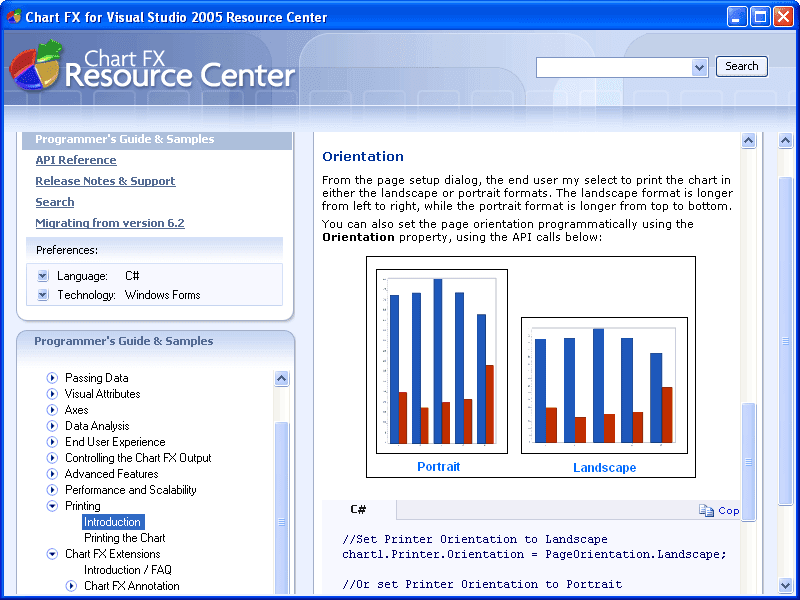The image size is (800, 600).
Task: Click the Copy code icon
Action: coord(706,511)
